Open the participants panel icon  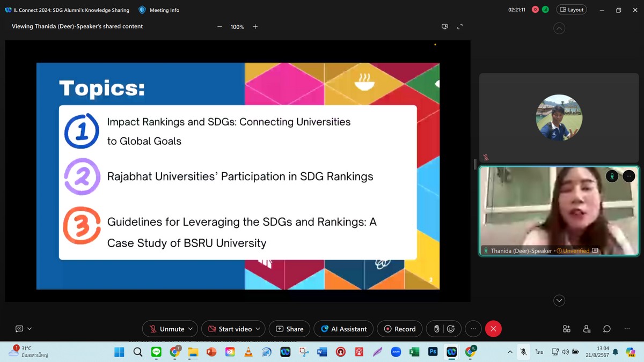point(587,329)
